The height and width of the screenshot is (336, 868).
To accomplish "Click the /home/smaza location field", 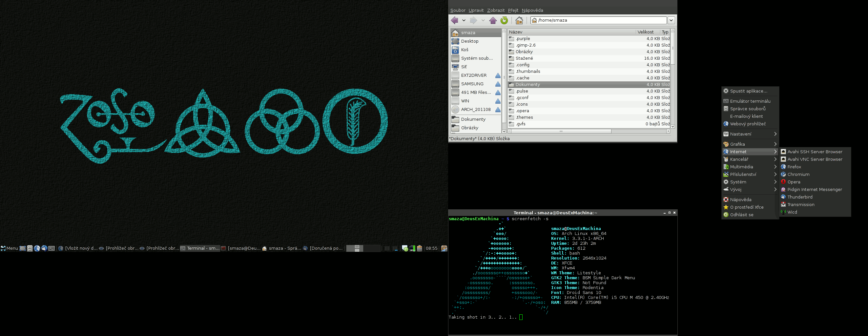I will click(x=598, y=20).
